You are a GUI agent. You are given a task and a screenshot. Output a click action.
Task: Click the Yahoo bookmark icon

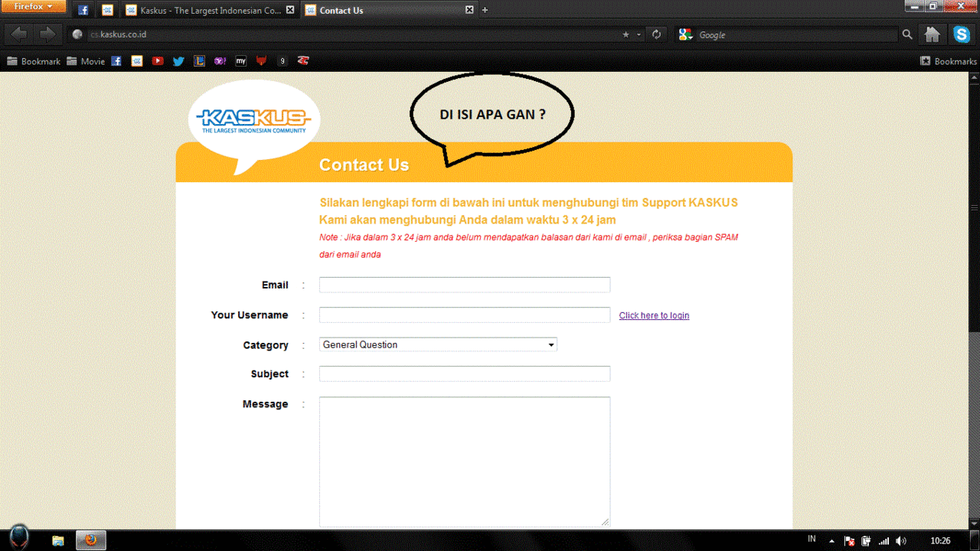point(220,61)
